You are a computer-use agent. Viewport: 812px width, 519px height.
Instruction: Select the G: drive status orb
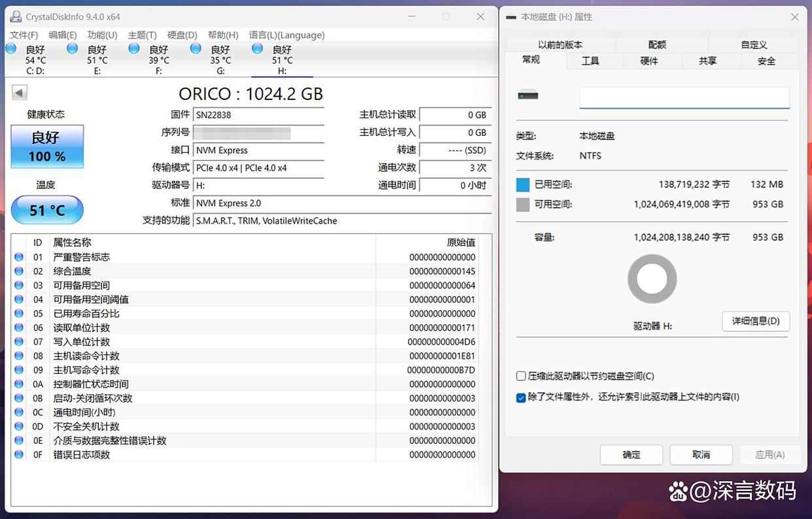(x=195, y=49)
